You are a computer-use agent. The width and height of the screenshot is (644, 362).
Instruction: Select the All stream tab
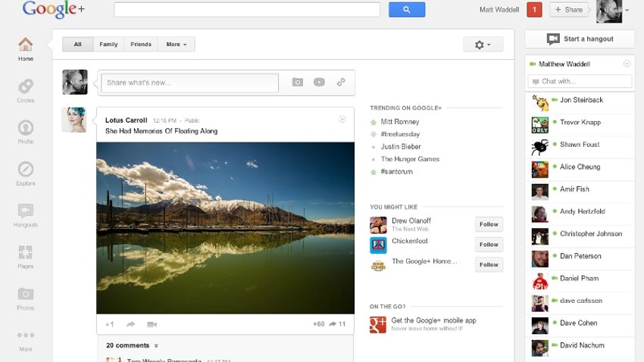[x=77, y=45]
